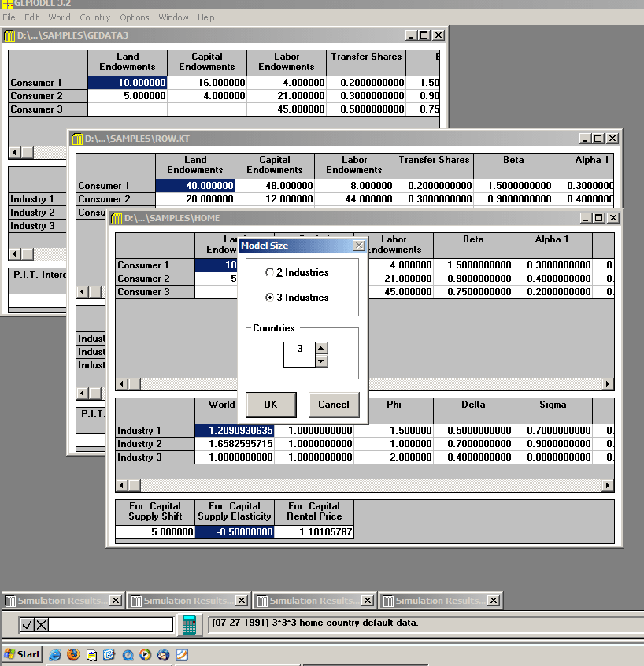
Task: Launch Firefox from the quick launch bar
Action: click(x=73, y=654)
